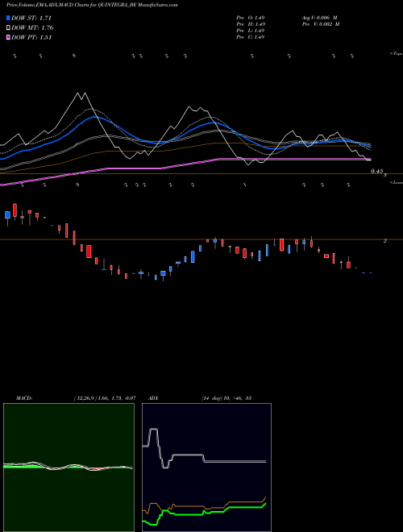The image size is (403, 532).
Task: Click the Pre C: 1.49 value
Action: pyautogui.click(x=251, y=37)
